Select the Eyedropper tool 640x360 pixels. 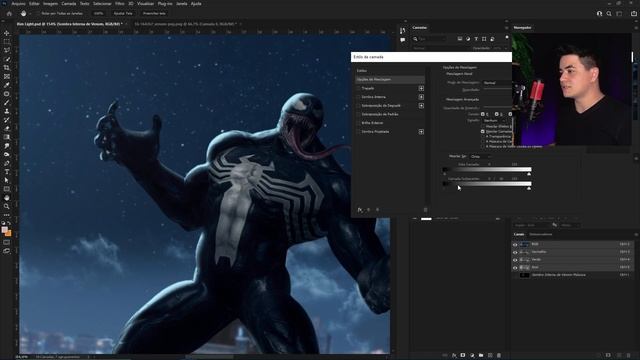(7, 85)
